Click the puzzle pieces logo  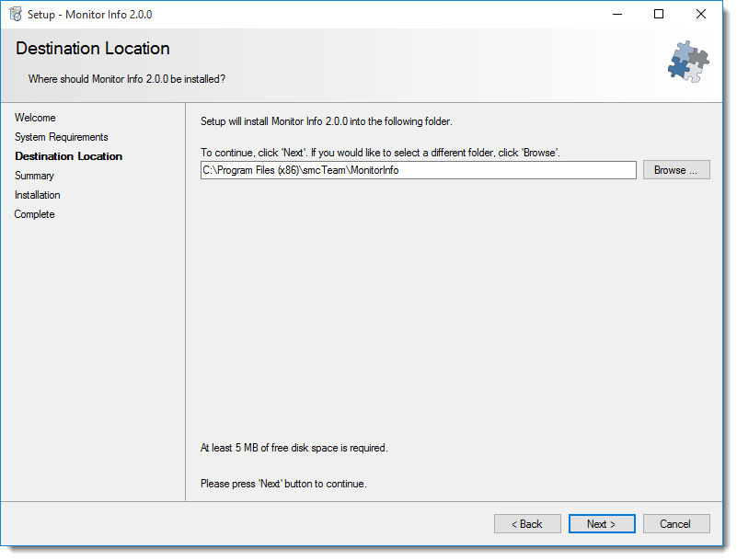(x=688, y=62)
